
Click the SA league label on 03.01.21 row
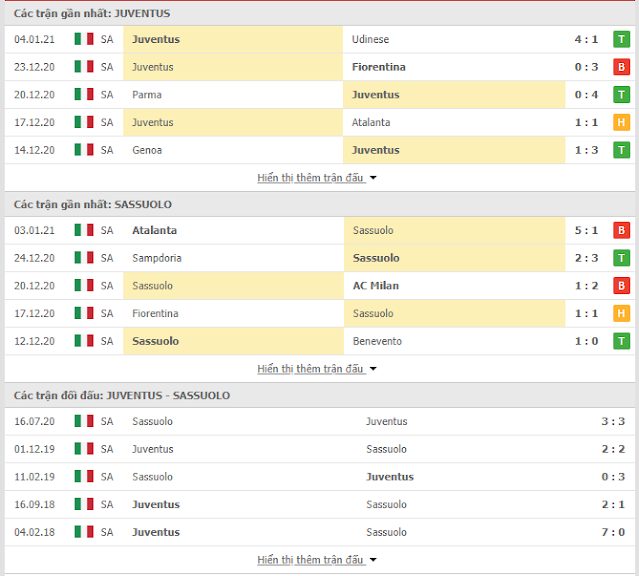(107, 231)
